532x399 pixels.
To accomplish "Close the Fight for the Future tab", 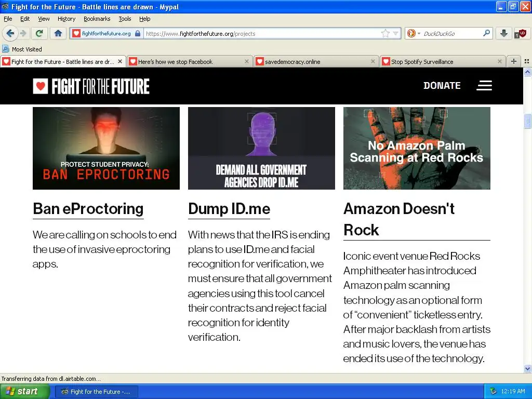I will pyautogui.click(x=120, y=61).
